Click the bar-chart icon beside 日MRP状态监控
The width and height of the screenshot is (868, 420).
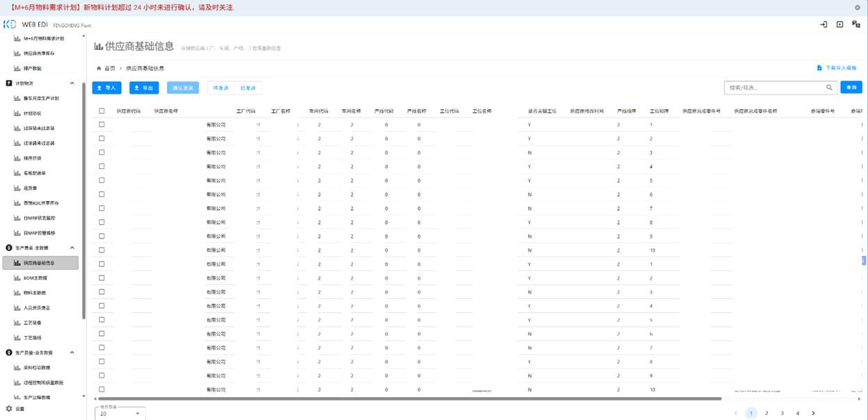pyautogui.click(x=17, y=218)
